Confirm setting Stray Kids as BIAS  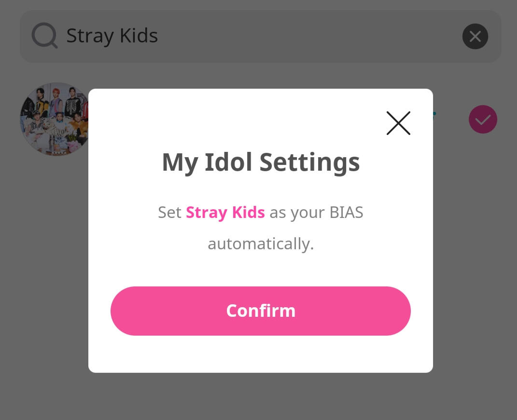261,311
